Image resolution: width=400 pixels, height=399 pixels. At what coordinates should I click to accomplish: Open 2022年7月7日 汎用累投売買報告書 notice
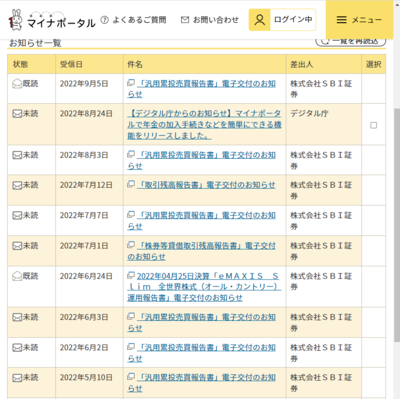point(202,221)
